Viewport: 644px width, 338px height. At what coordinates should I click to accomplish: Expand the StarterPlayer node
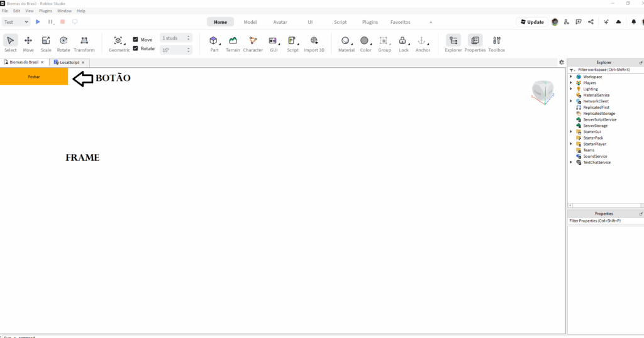571,144
